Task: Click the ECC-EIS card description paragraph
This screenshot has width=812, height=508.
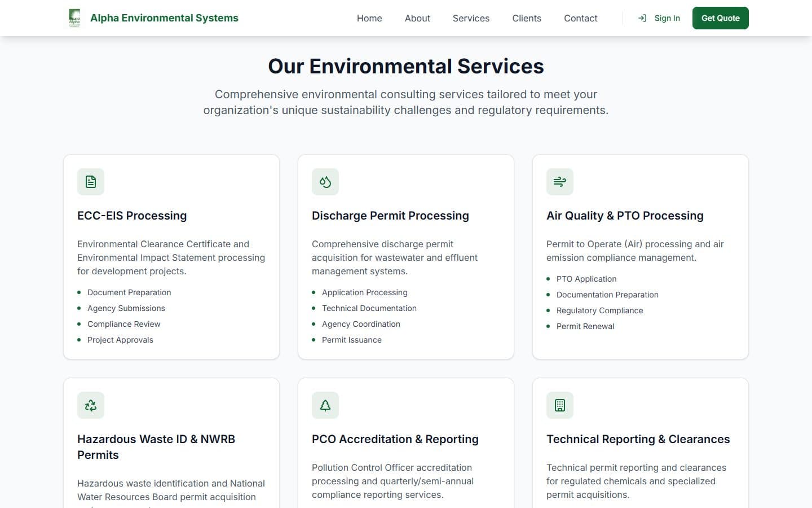Action: pos(171,257)
